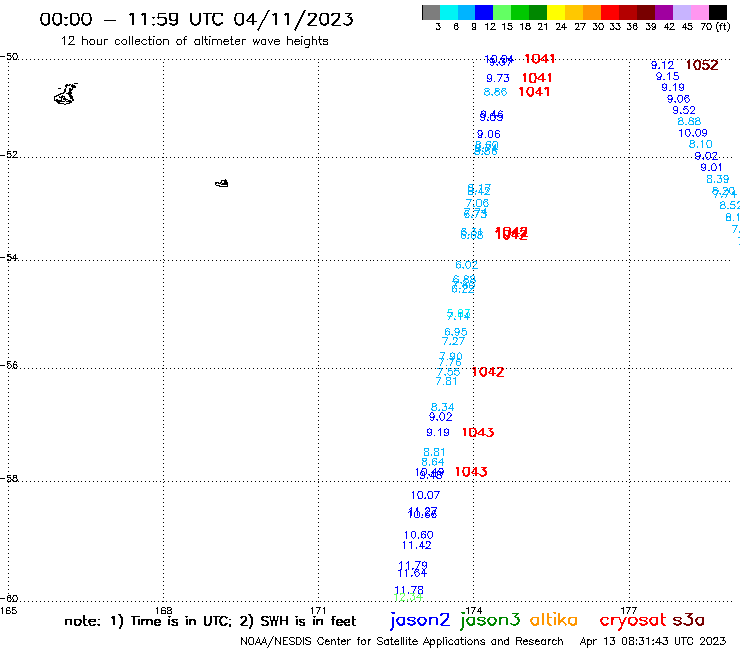Click the '8.88' wave height reading

click(x=689, y=121)
